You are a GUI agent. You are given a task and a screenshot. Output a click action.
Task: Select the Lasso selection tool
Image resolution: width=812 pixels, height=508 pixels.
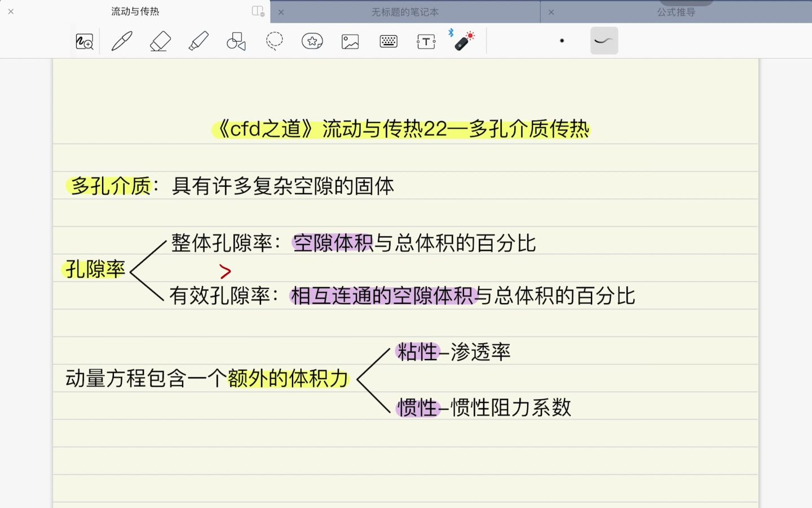(x=275, y=41)
